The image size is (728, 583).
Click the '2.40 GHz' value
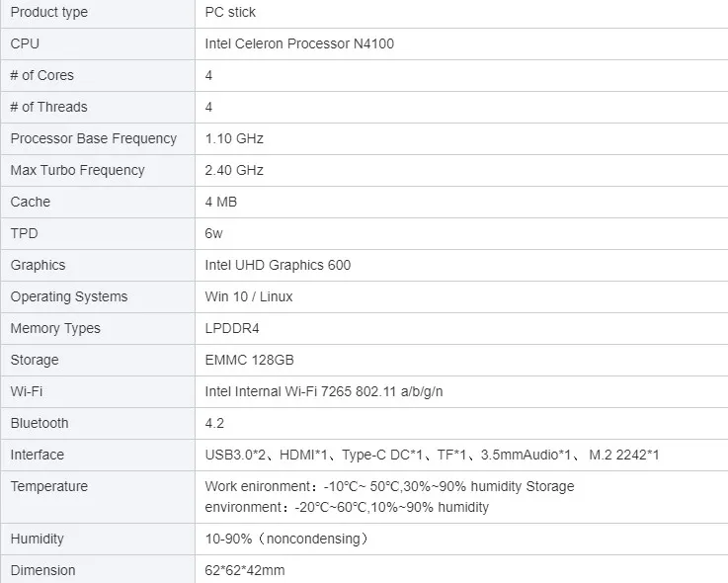pos(234,170)
